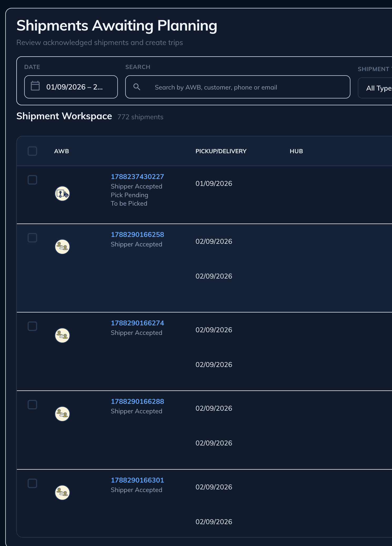Click the 01/09/2026 pickup date cell
The image size is (392, 546).
214,183
